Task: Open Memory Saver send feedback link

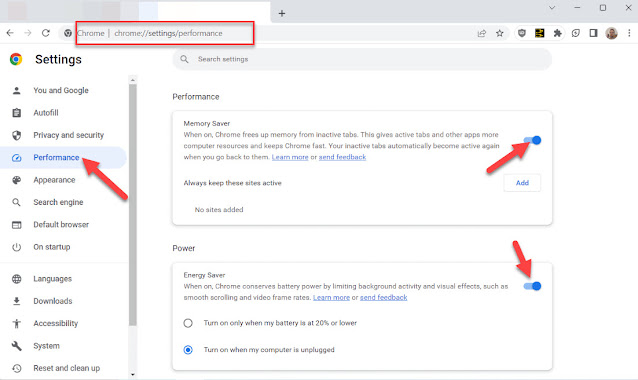Action: 342,157
